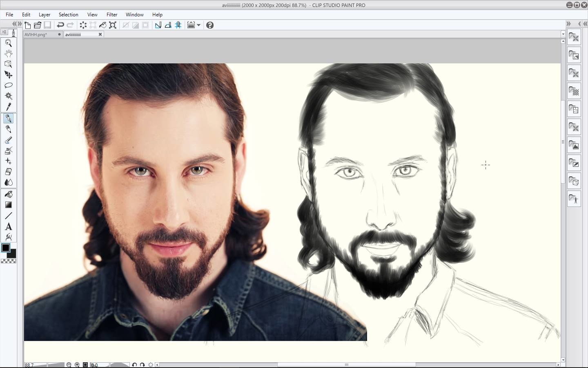Select the Gradient tool

tap(8, 205)
